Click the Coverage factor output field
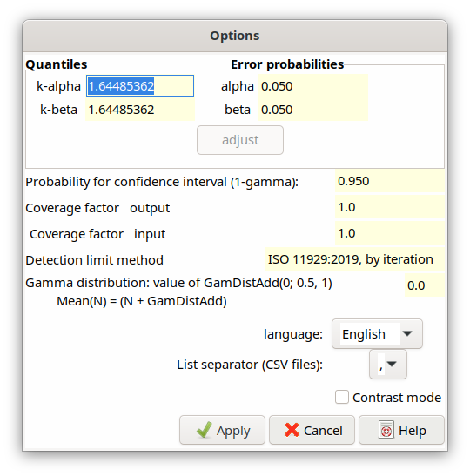This screenshot has width=470, height=476. click(x=390, y=207)
